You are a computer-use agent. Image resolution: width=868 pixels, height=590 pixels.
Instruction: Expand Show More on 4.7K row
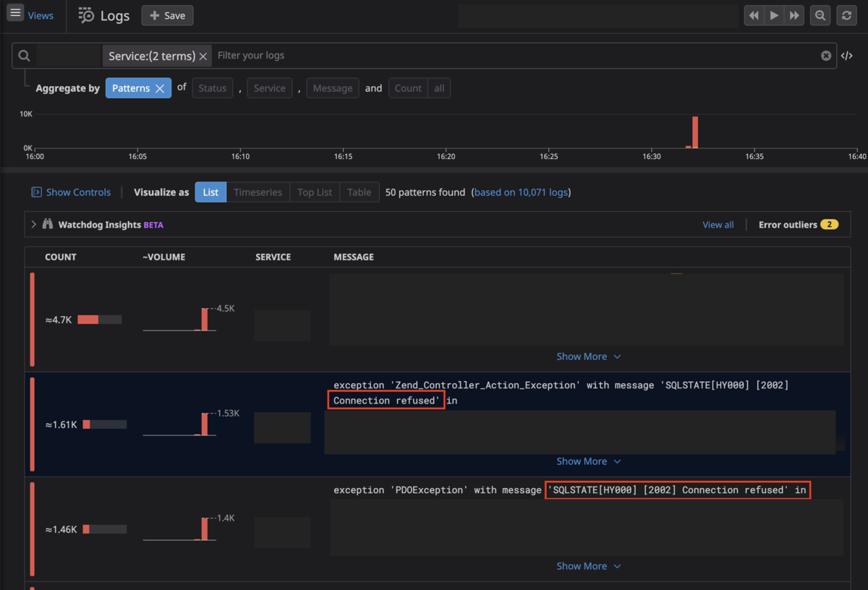pyautogui.click(x=588, y=356)
